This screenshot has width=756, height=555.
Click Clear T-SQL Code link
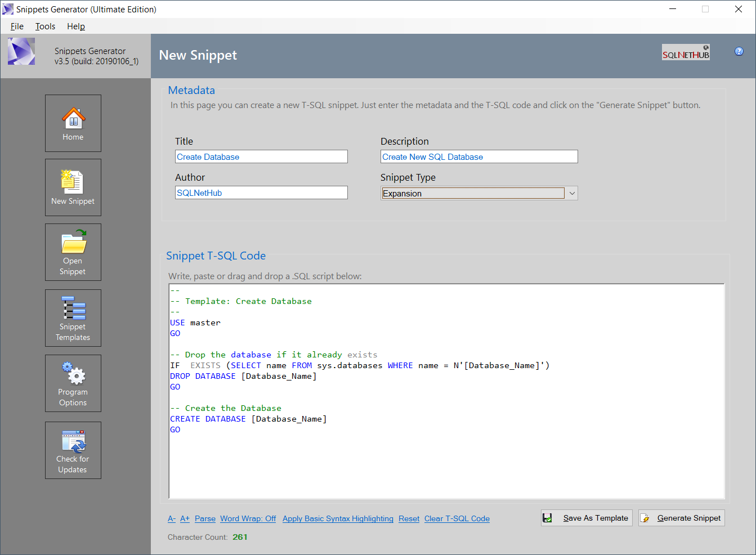(x=457, y=518)
